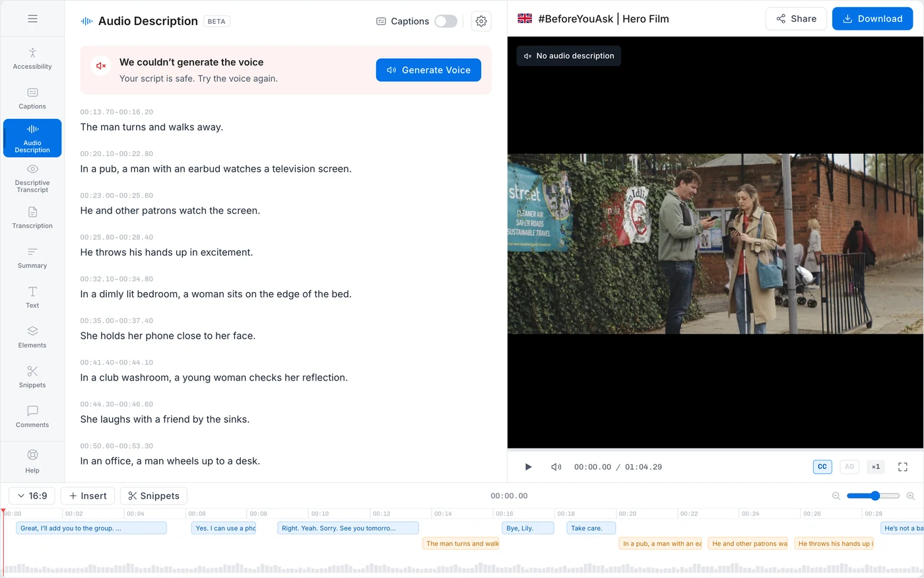This screenshot has height=578, width=924.
Task: Click the Insert button
Action: (x=88, y=496)
